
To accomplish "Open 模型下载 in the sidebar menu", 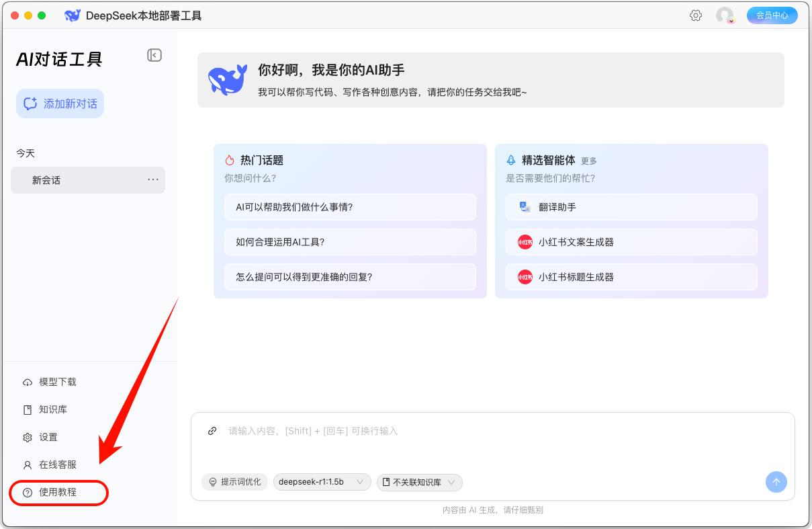I will [58, 382].
